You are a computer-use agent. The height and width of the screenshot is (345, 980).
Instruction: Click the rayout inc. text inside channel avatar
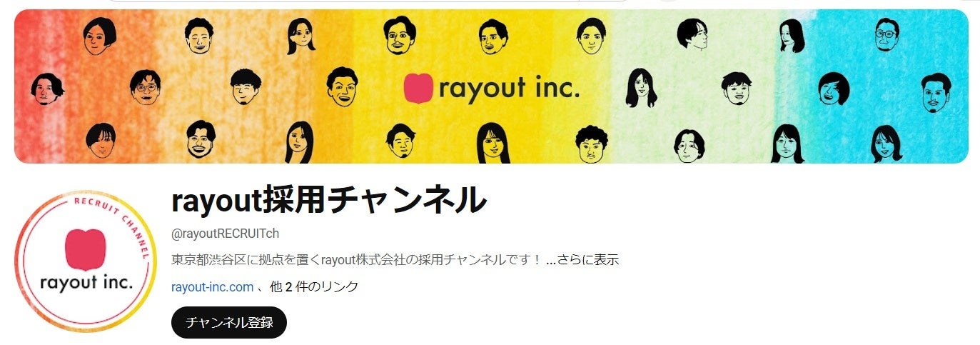(x=87, y=283)
